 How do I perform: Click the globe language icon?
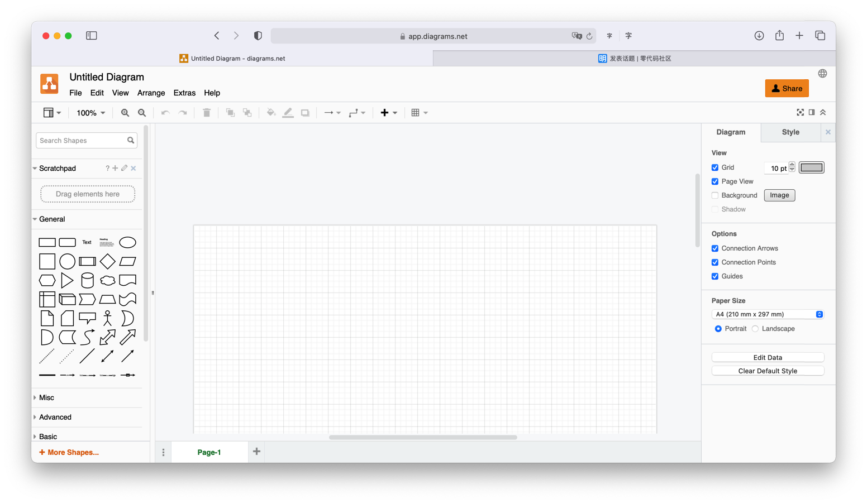[822, 74]
